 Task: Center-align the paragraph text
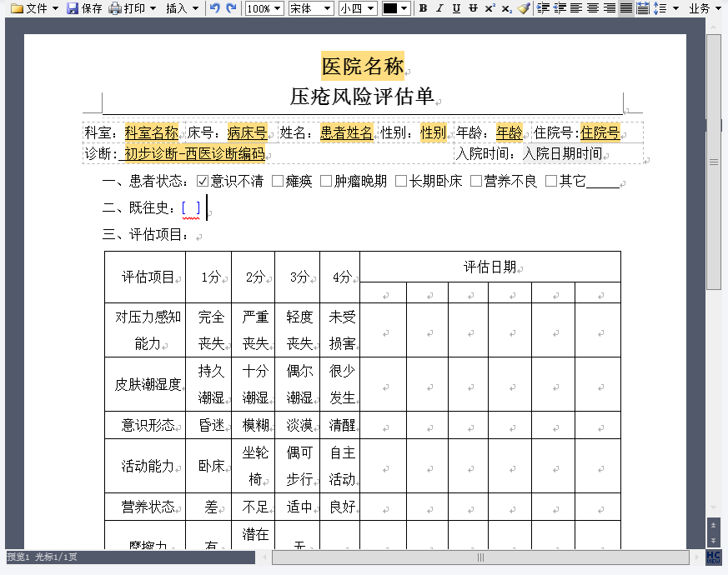593,8
